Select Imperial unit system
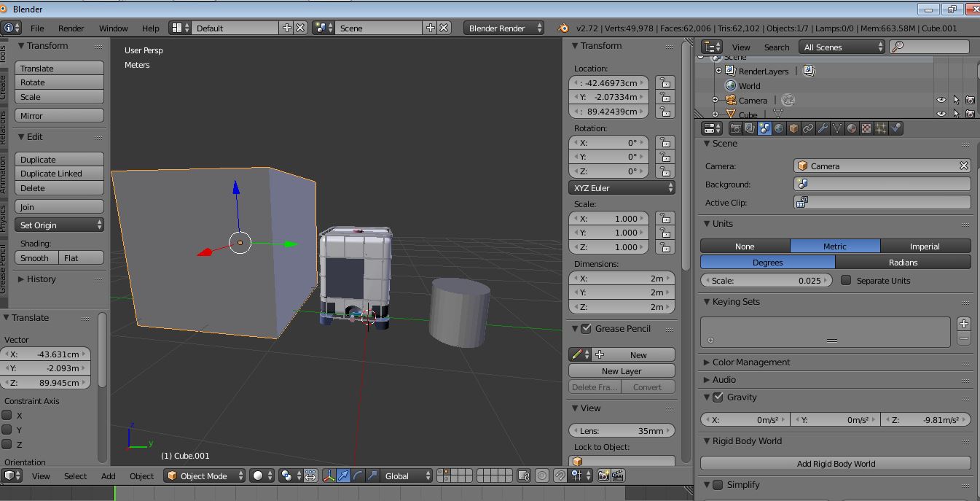980x501 pixels. (x=925, y=246)
